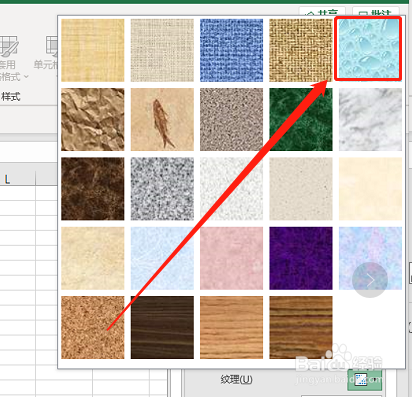Image resolution: width=412 pixels, height=397 pixels.
Task: Go to next image with round arrow
Action: 370,280
